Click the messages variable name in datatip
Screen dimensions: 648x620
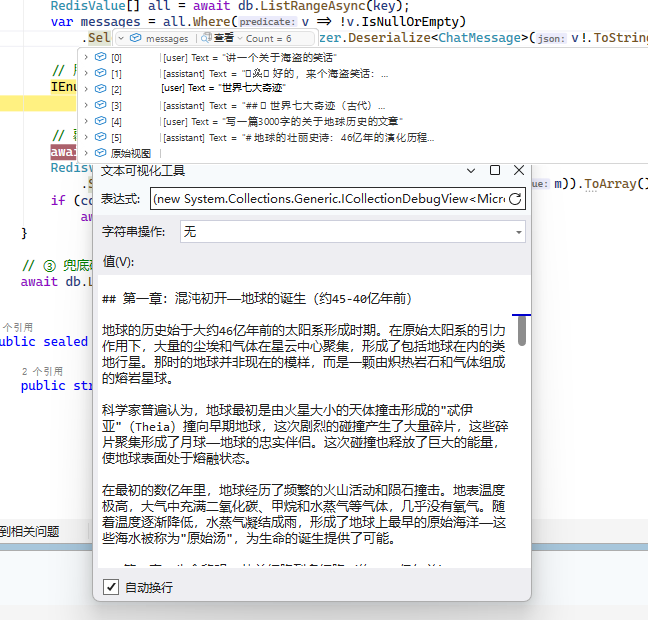tap(167, 38)
